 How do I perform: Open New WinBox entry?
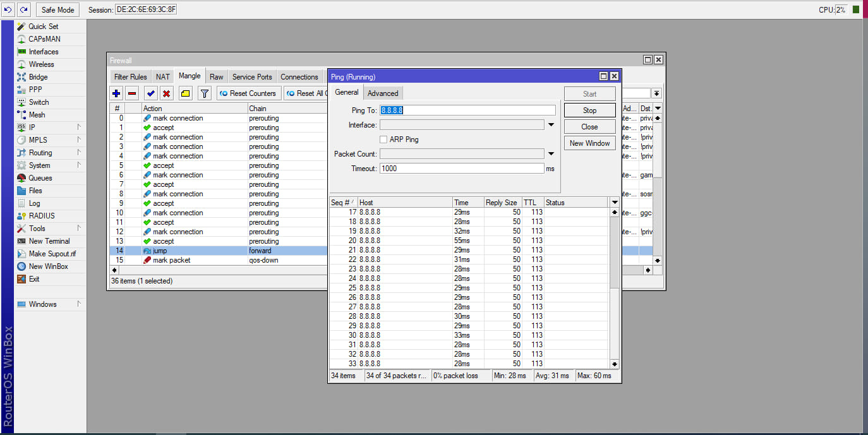click(x=48, y=266)
